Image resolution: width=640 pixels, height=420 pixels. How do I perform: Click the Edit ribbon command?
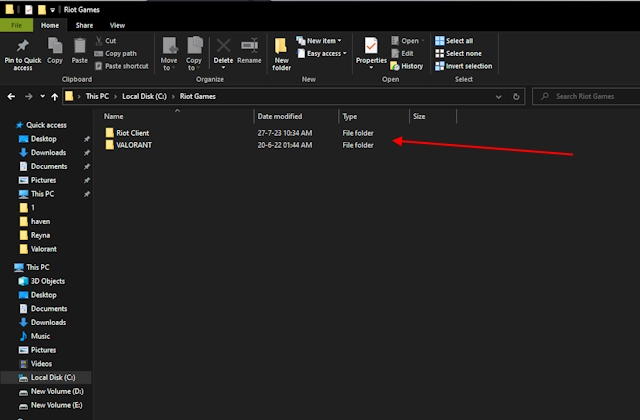pos(402,53)
